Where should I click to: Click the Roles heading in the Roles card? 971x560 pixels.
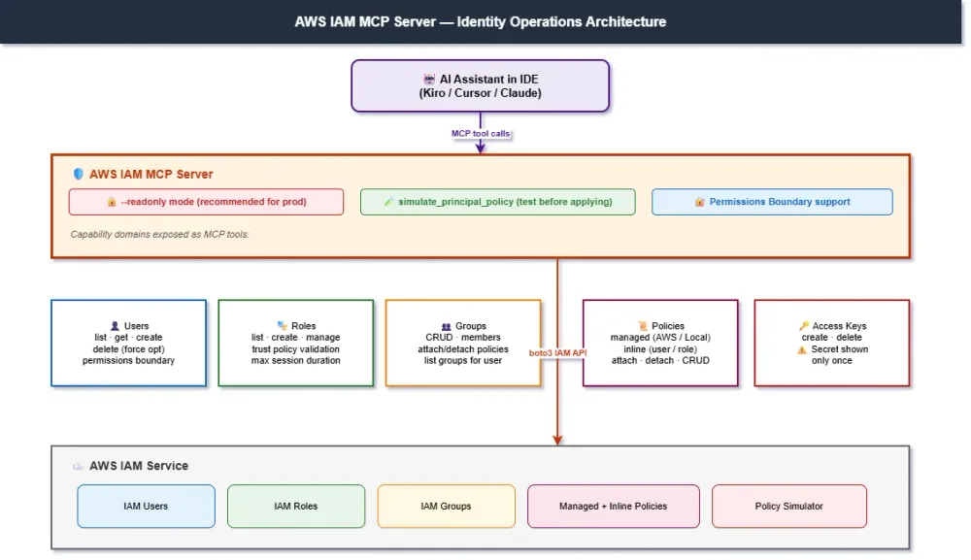point(303,326)
